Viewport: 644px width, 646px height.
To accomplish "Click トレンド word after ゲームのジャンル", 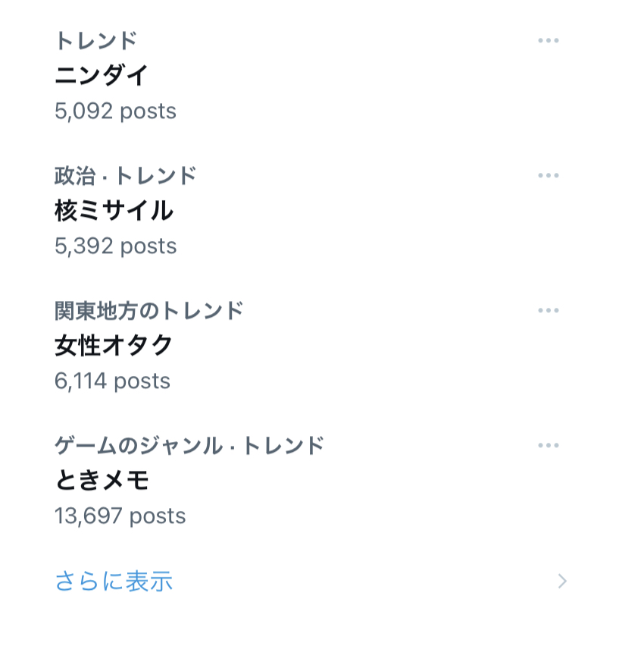I will 283,446.
